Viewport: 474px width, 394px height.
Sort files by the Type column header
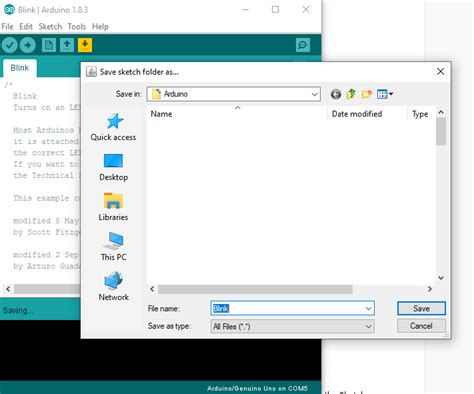click(x=422, y=114)
